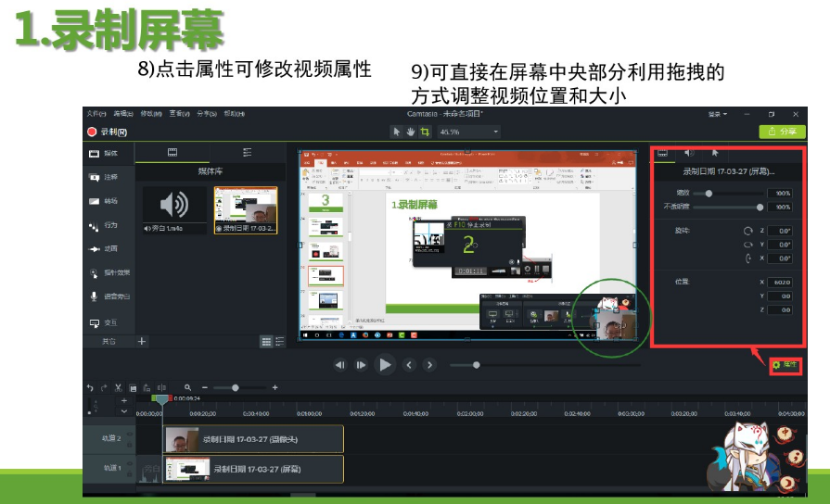Select the screen recording clip on track 1

tap(253, 469)
